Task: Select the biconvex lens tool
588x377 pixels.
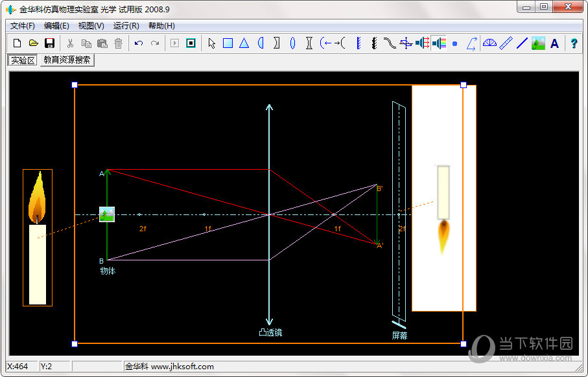Action: coord(293,43)
